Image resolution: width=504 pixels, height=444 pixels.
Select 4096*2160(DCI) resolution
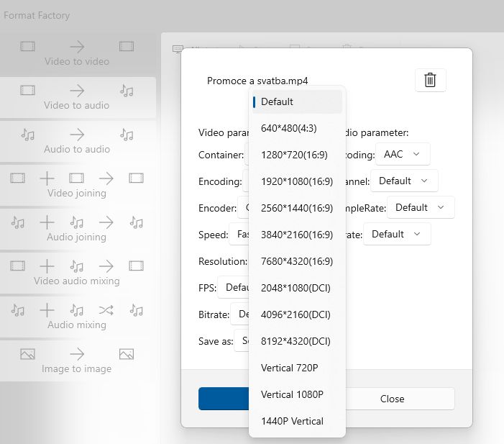point(297,314)
